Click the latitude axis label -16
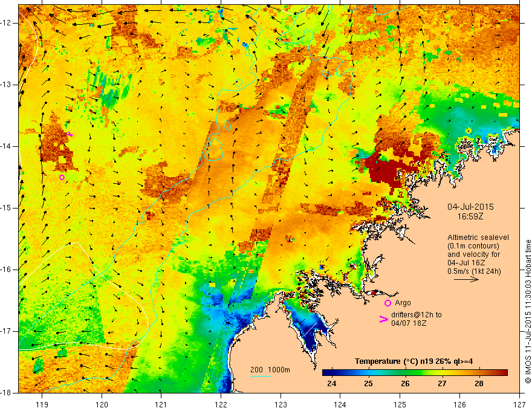The width and height of the screenshot is (532, 411). click(x=7, y=270)
